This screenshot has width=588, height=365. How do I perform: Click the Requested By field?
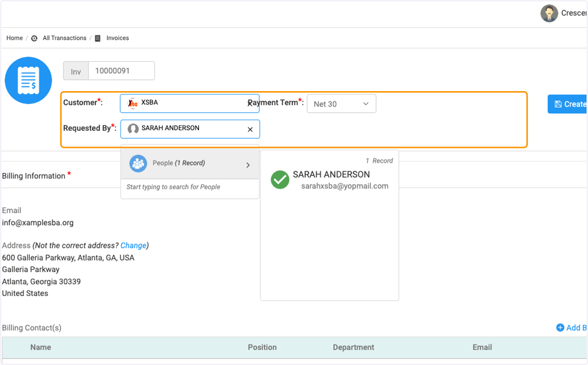point(190,129)
